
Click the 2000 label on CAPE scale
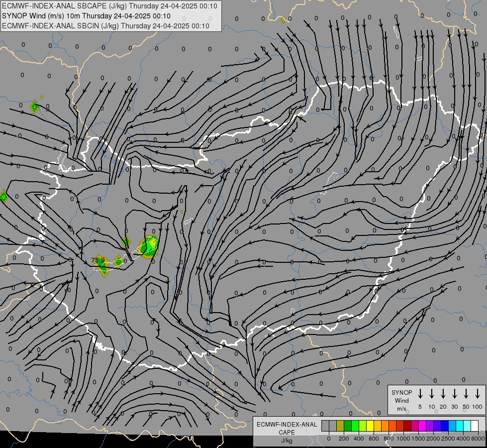(x=433, y=439)
